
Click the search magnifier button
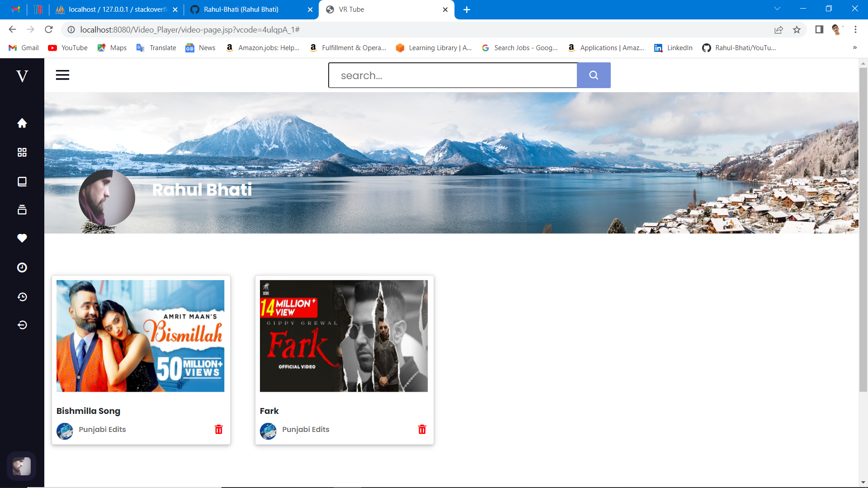click(x=594, y=75)
